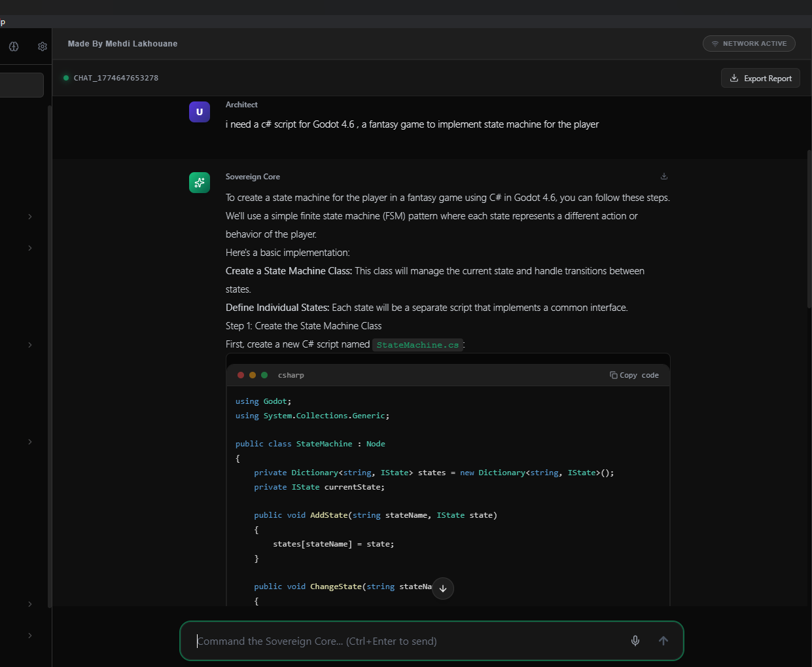This screenshot has width=812, height=667.
Task: Click the wifi icon in NETWORK ACTIVE badge
Action: pos(714,43)
